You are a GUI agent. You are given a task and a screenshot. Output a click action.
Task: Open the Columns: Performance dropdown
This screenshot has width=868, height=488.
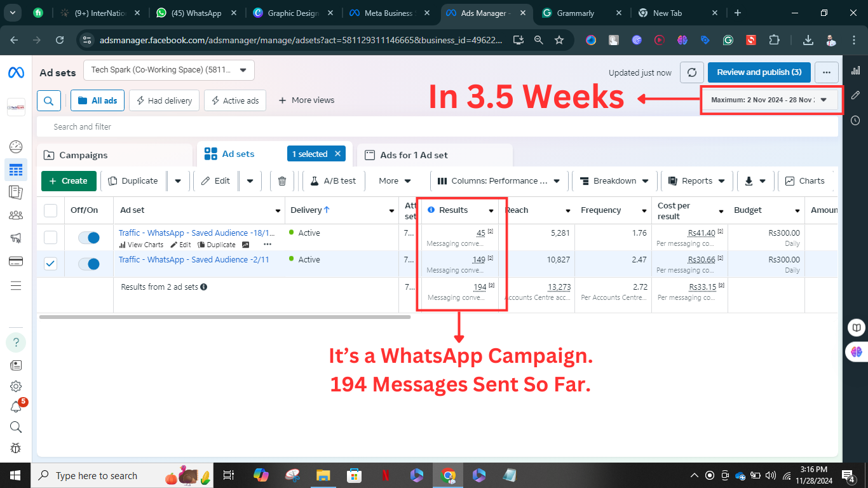click(x=499, y=181)
